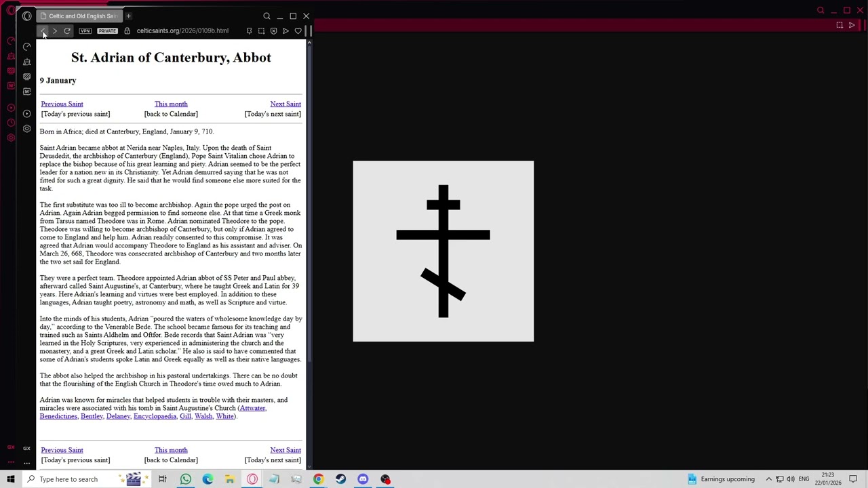The image size is (868, 488).
Task: Open the M icon in the sidebar
Action: coord(27,91)
